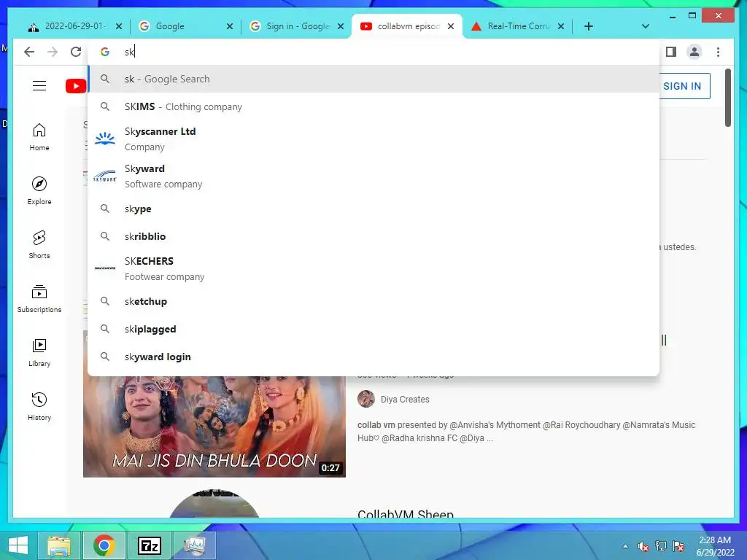Screen dimensions: 747x560
Task: Choose Skyward software company suggestion
Action: [x=374, y=176]
